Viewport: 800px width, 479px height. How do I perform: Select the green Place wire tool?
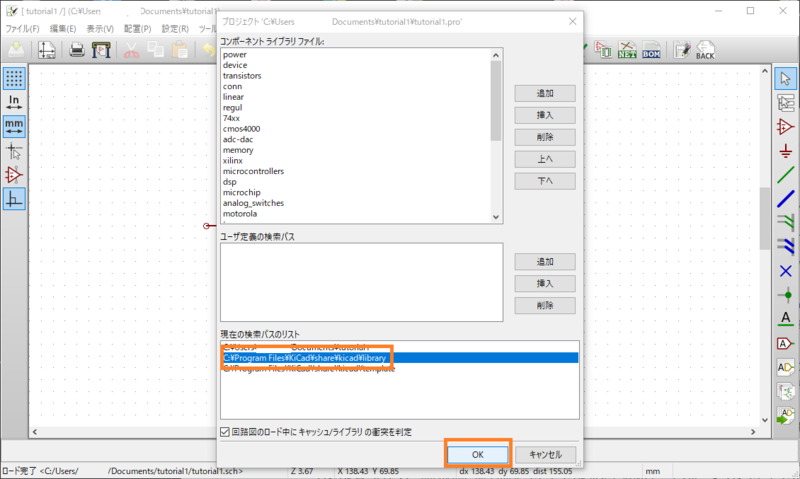click(785, 175)
